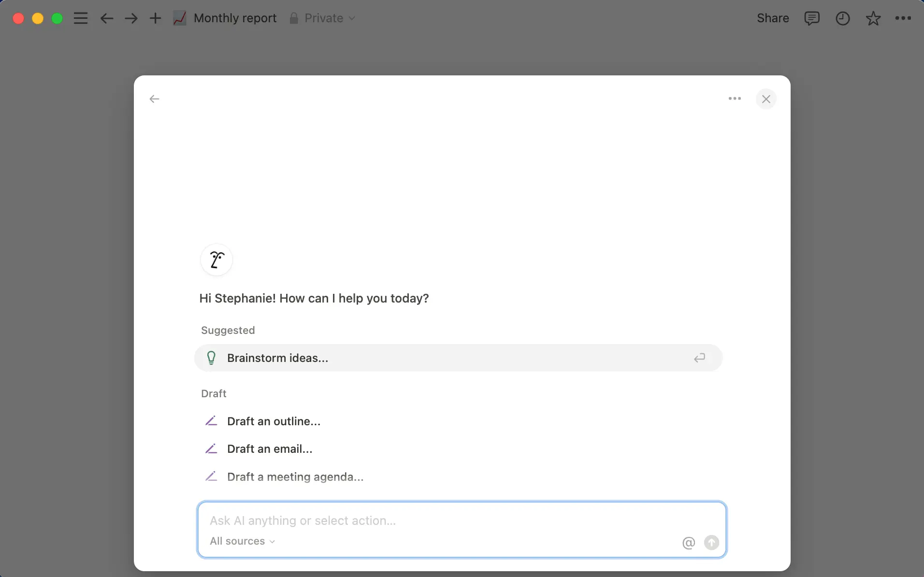This screenshot has width=924, height=577.
Task: Select Draft an outline suggestion
Action: coord(274,421)
